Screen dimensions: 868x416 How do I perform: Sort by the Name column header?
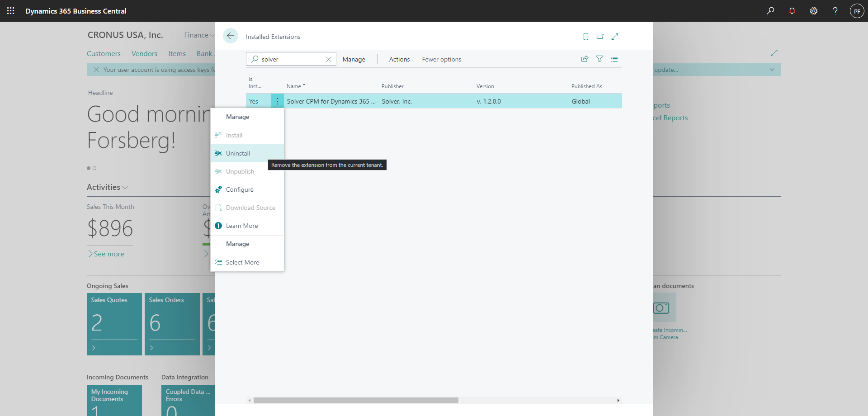click(x=294, y=86)
